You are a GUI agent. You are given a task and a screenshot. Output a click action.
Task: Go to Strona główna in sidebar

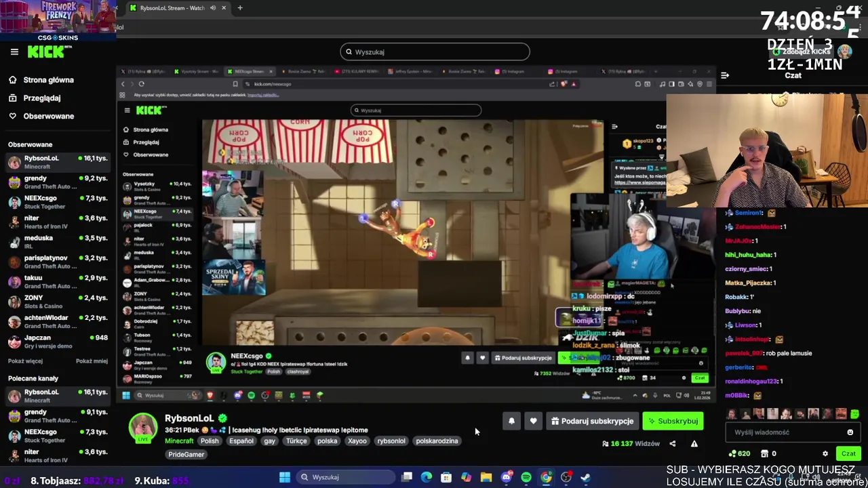(41, 80)
